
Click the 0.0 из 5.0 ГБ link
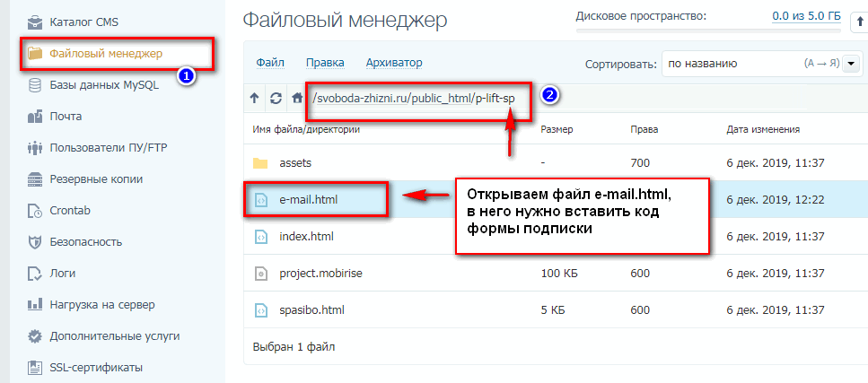[x=806, y=16]
